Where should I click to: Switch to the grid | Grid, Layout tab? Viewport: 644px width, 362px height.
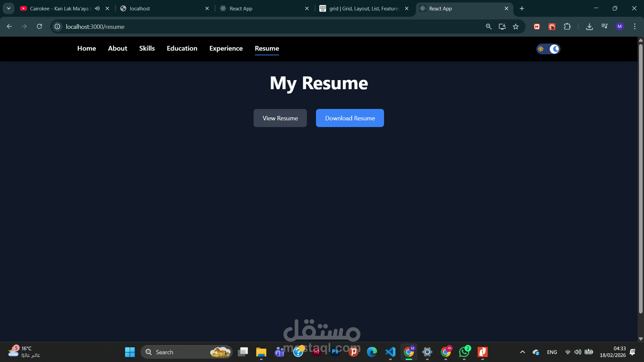[364, 8]
